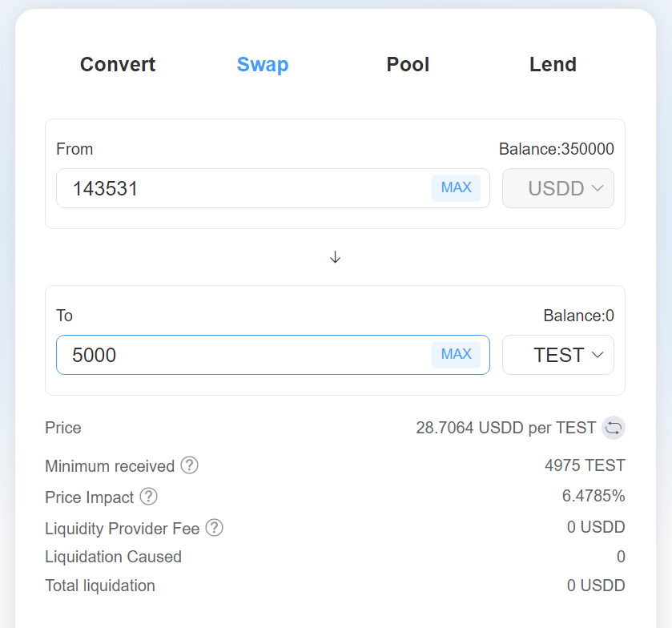This screenshot has height=628, width=672.
Task: Click the price value 28.7064 USDD per TEST
Action: (505, 428)
